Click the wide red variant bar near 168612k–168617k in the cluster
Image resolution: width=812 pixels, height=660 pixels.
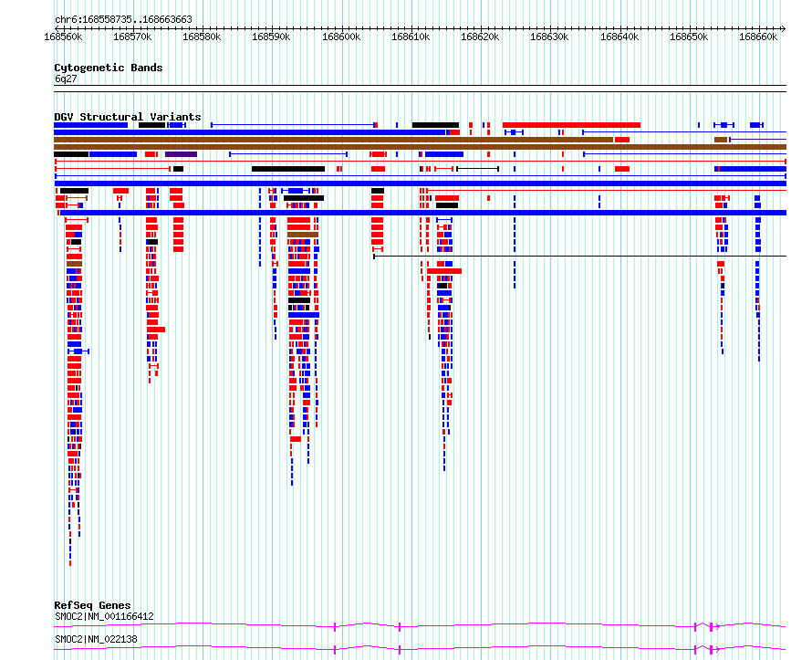pyautogui.click(x=444, y=271)
